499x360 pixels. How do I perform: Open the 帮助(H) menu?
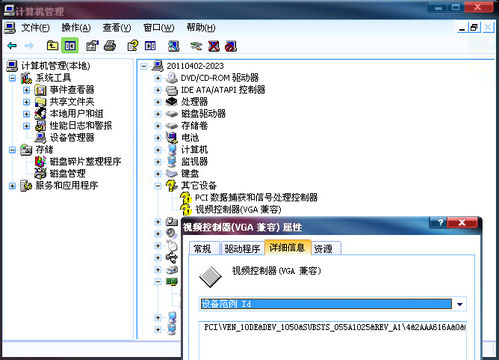(201, 28)
